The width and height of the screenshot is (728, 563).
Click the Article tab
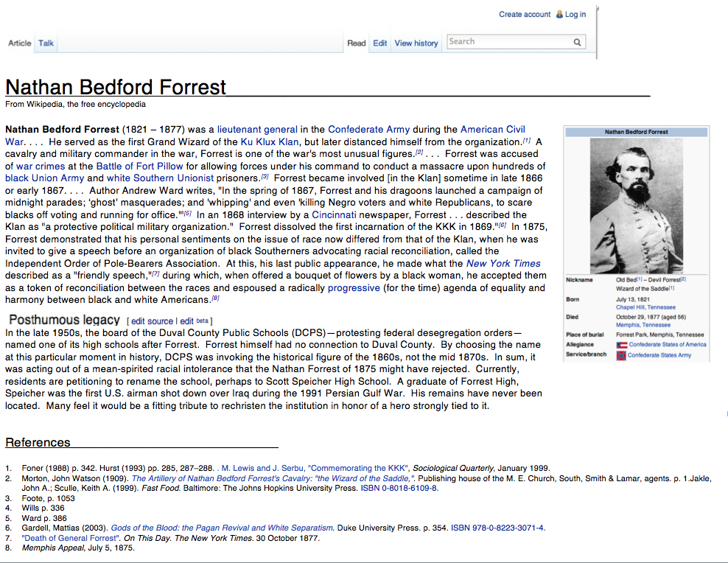[x=20, y=43]
